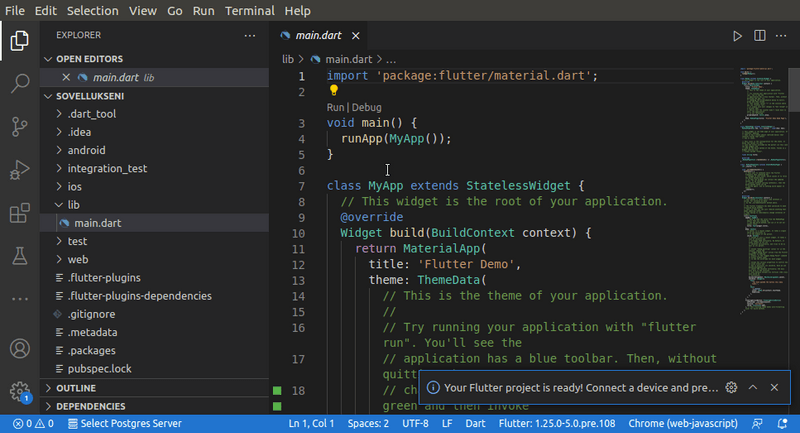This screenshot has height=433, width=800.
Task: Click the Run CodeLens link above main
Action: [335, 107]
